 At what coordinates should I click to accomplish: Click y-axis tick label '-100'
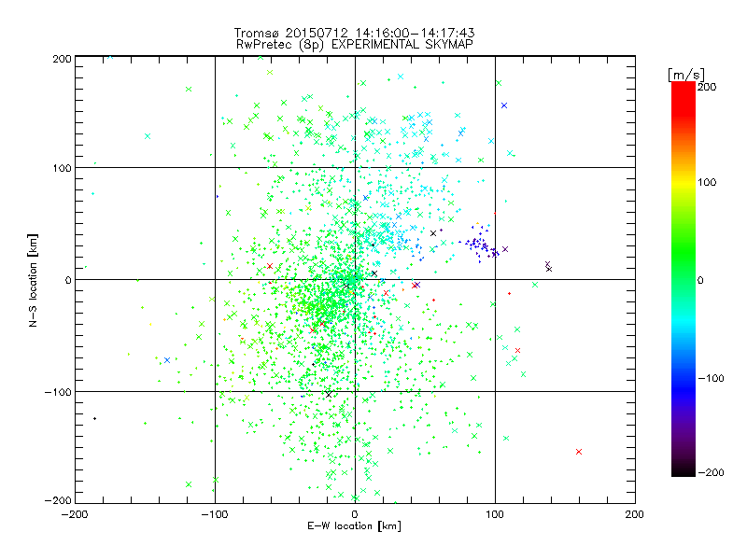58,392
